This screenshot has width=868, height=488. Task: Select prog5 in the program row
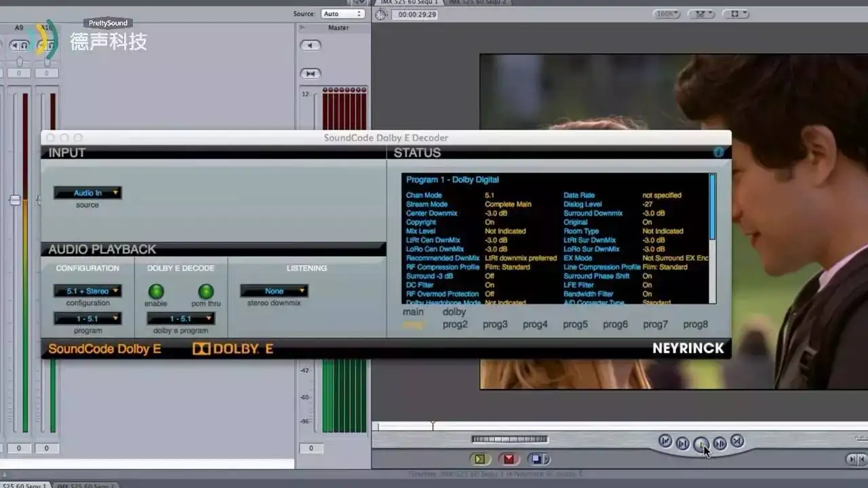click(x=574, y=324)
